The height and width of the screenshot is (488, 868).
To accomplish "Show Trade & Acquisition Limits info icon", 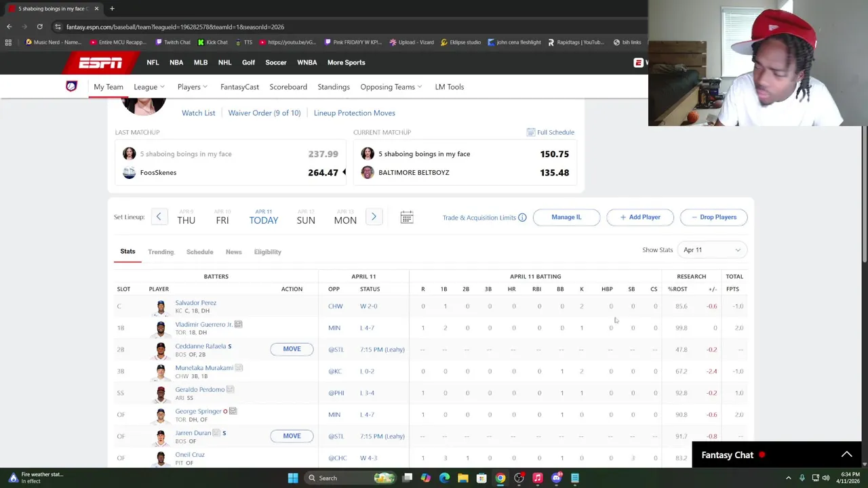I will 522,218.
